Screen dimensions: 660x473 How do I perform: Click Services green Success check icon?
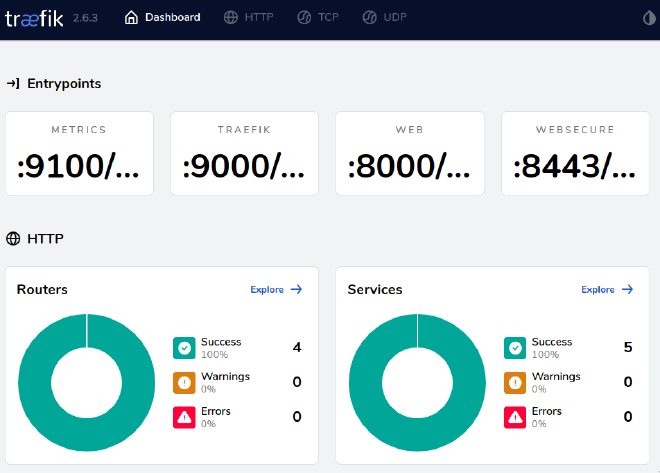pyautogui.click(x=515, y=348)
